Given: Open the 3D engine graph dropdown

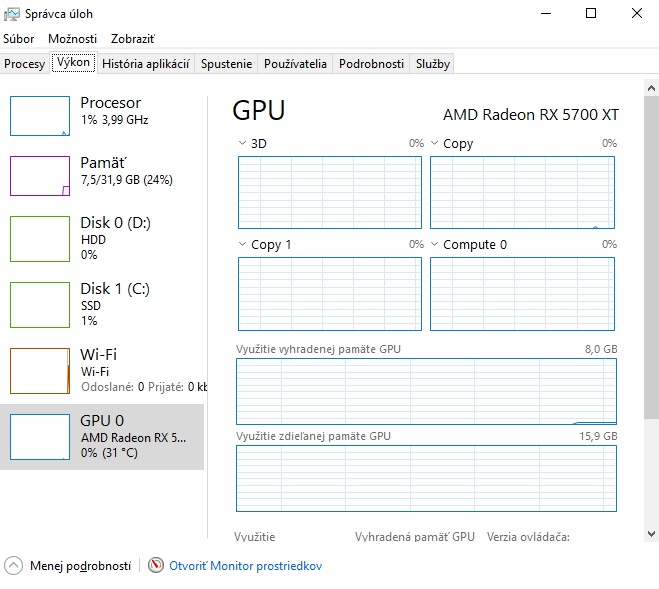Looking at the screenshot, I should [242, 143].
